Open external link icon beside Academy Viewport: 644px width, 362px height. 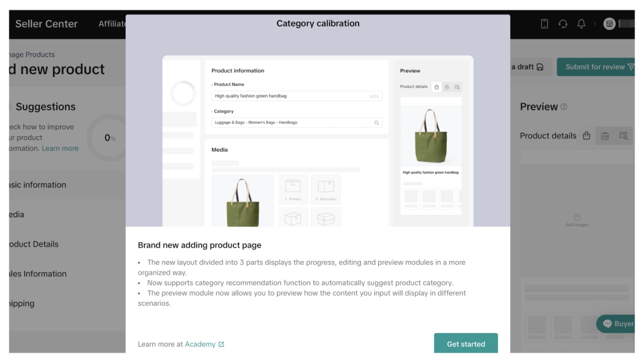pos(221,344)
